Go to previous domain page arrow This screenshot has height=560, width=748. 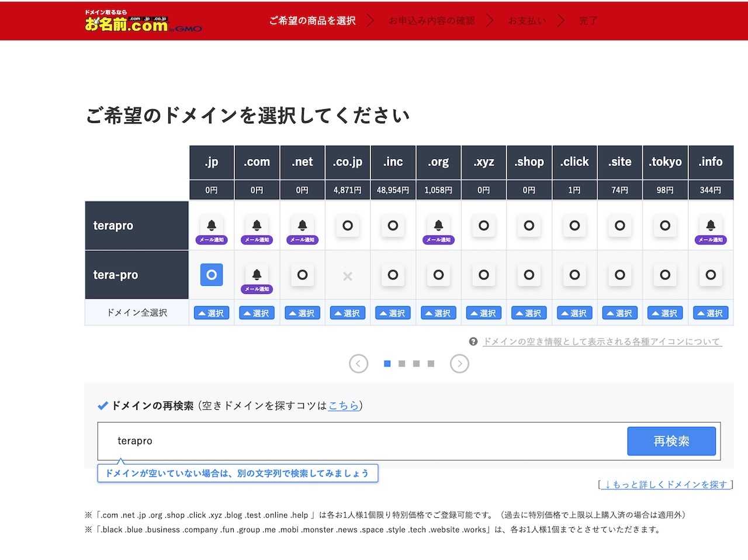358,364
